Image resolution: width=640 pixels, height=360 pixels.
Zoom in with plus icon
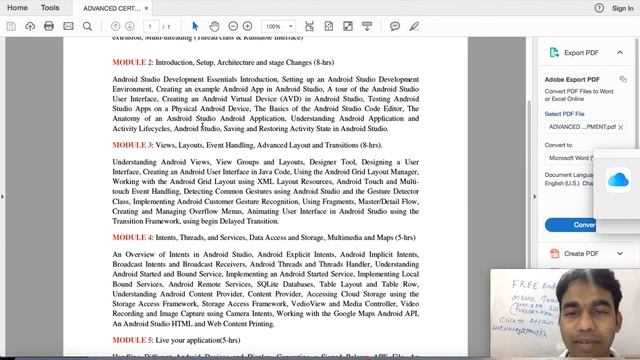247,26
